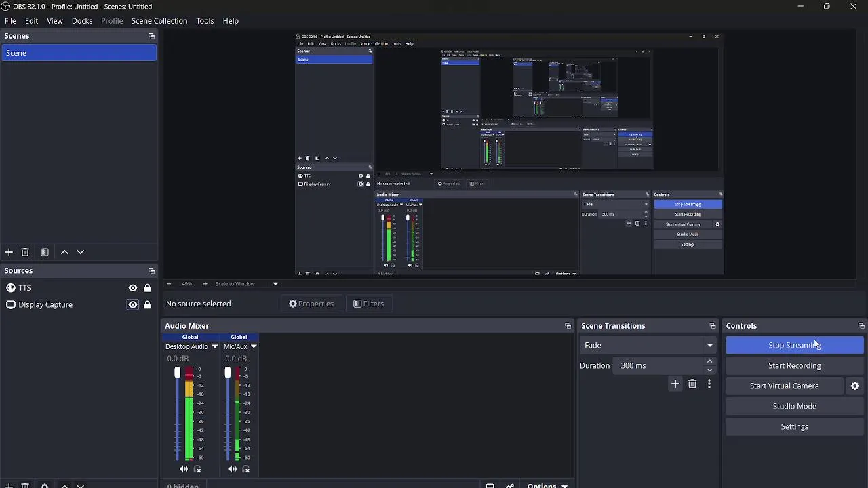Toggle monitoring headphone icon for Desktop Audio
868x488 pixels.
[x=197, y=469]
